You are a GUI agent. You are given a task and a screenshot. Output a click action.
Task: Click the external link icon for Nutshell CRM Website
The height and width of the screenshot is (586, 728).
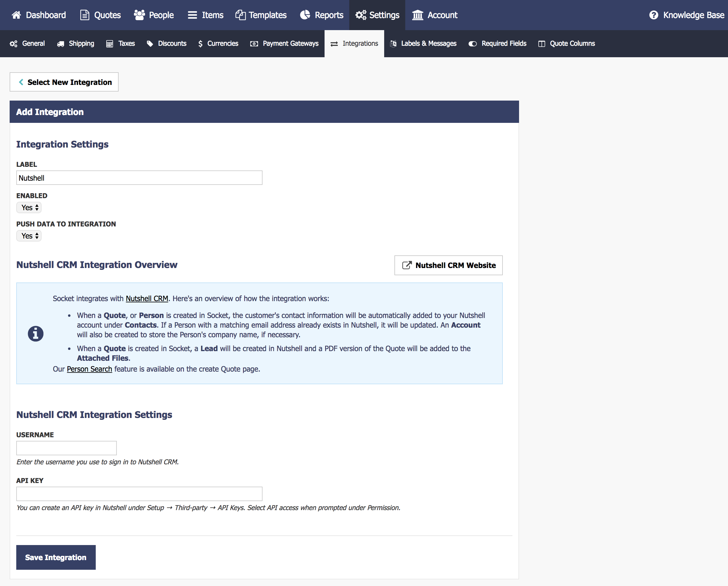coord(407,265)
